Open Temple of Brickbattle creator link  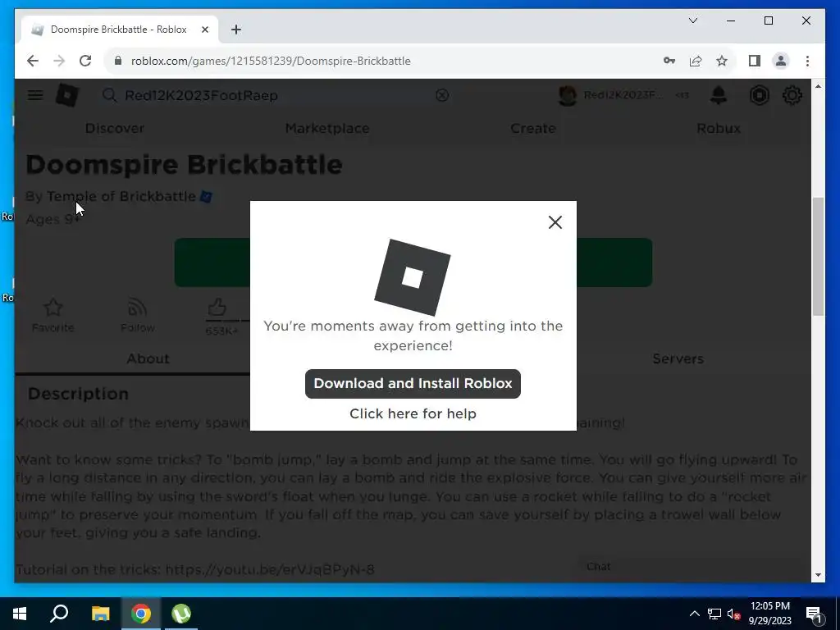pos(121,196)
